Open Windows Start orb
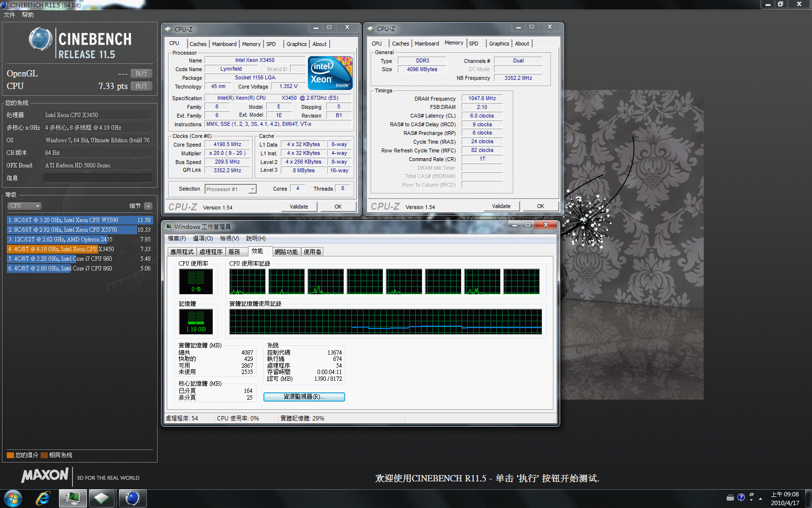This screenshot has height=508, width=812. pyautogui.click(x=13, y=498)
